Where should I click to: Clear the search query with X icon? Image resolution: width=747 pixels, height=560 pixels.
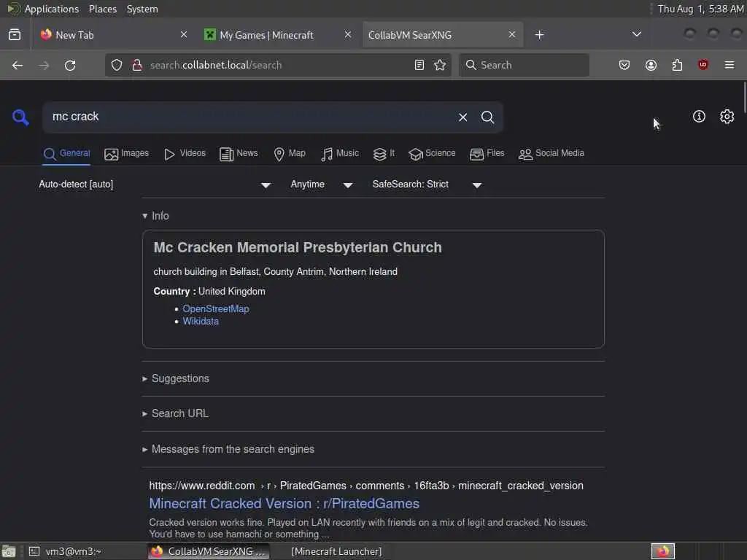(462, 117)
